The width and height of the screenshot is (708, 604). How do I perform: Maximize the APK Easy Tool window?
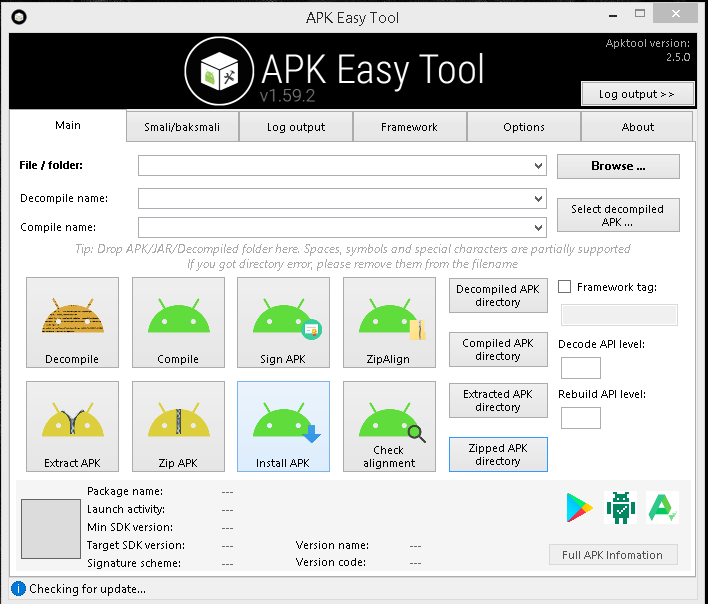point(640,14)
